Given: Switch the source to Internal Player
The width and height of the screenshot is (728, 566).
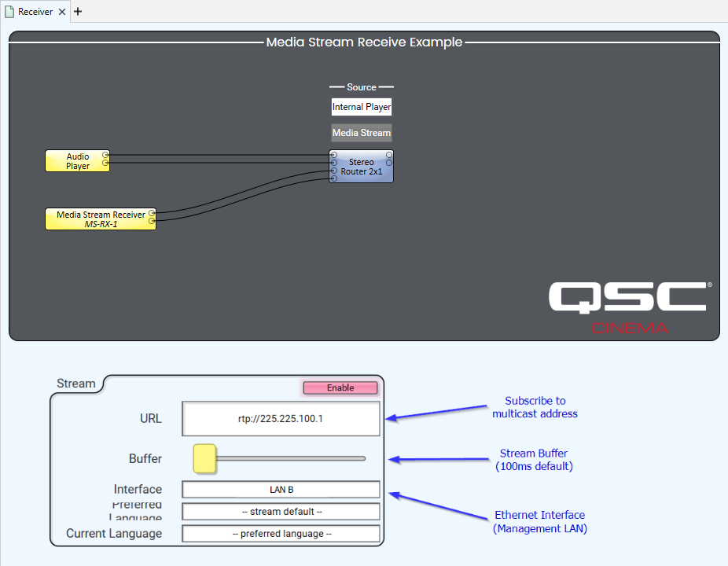Looking at the screenshot, I should [x=361, y=107].
